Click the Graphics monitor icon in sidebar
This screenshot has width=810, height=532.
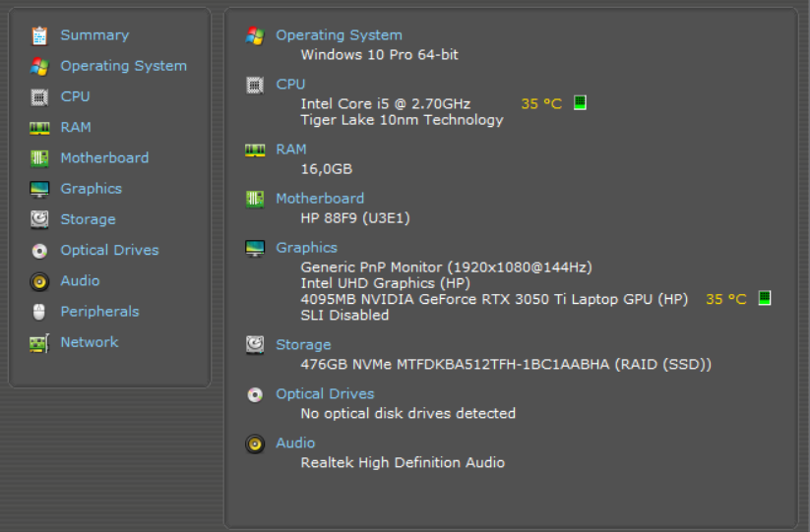click(x=39, y=190)
